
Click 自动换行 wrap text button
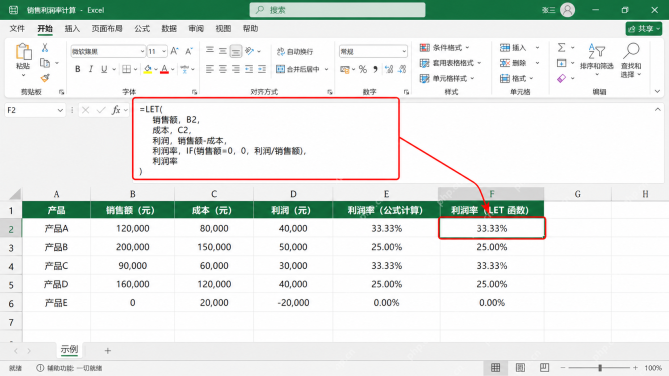coord(295,52)
